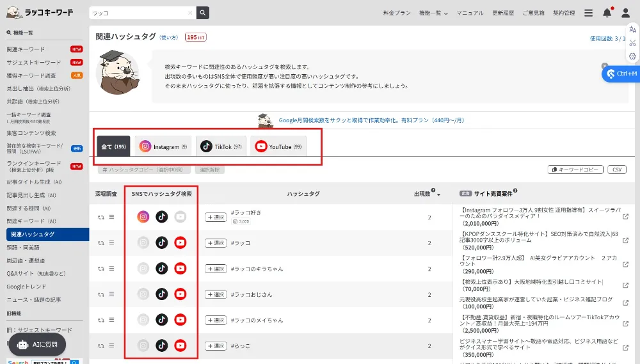
Task: Open list menu icon for #ラッコ row
Action: click(x=111, y=242)
